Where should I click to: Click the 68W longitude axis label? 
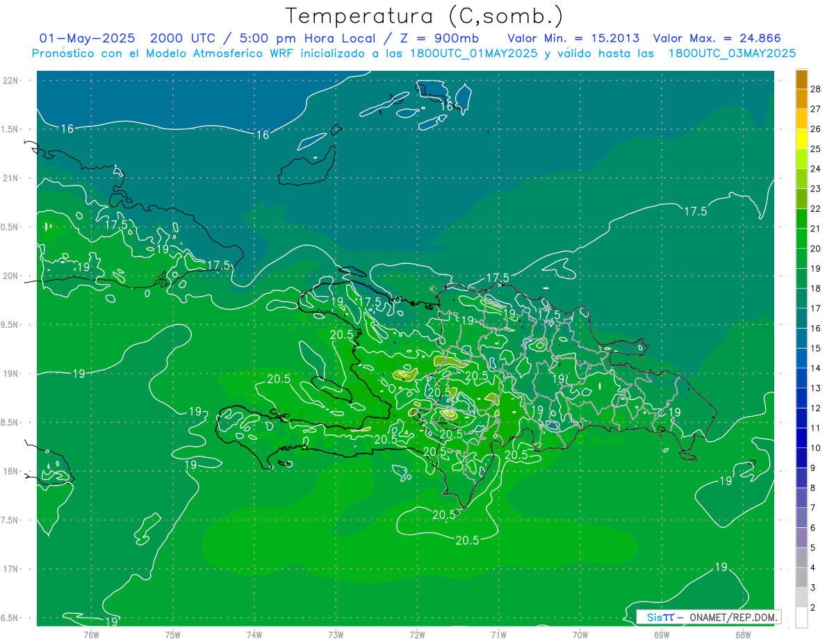click(x=743, y=634)
